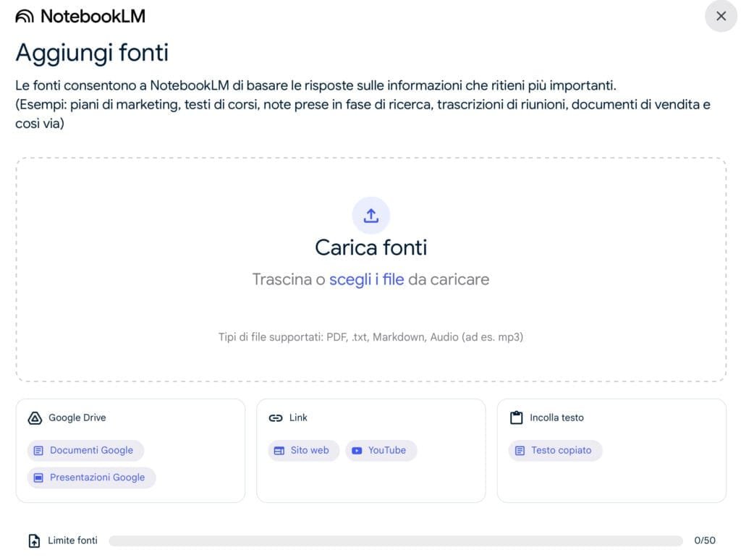
Task: Click the chain Link icon
Action: pos(276,418)
